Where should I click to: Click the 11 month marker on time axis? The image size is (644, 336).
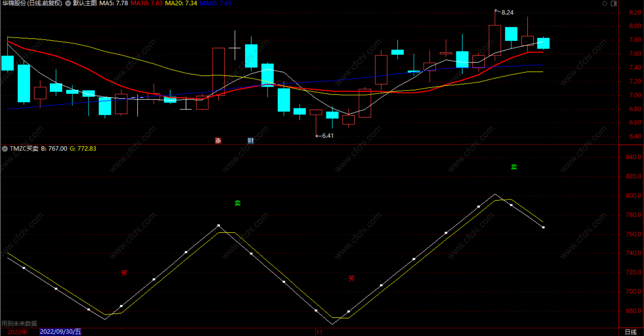coord(319,332)
